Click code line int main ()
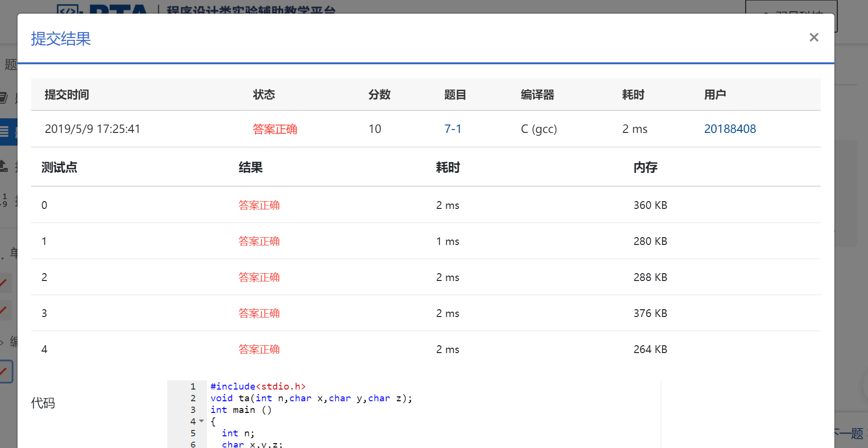This screenshot has width=868, height=448. [241, 410]
